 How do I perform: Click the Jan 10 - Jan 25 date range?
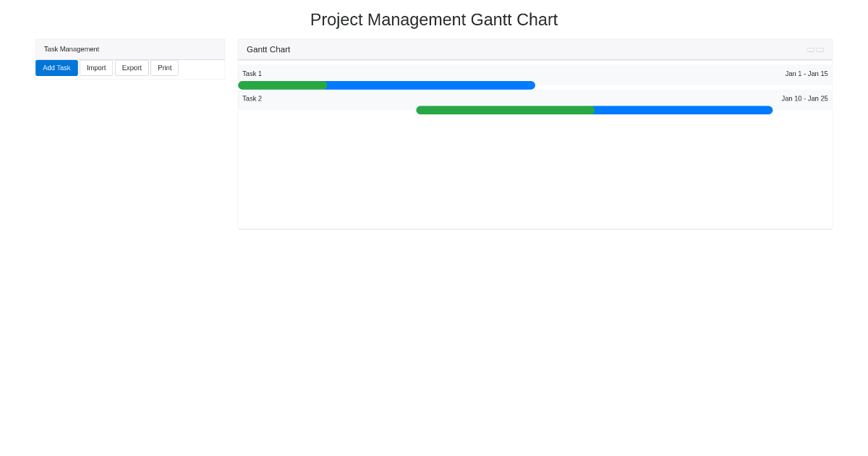pyautogui.click(x=804, y=98)
